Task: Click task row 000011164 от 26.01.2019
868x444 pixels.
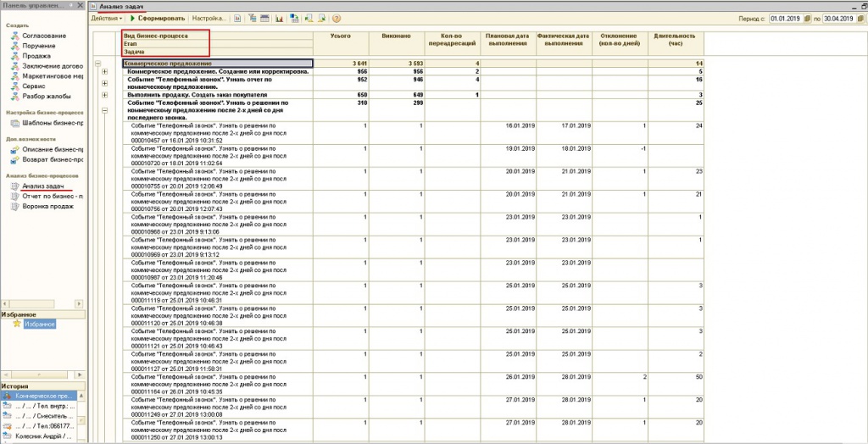Action: click(x=217, y=384)
